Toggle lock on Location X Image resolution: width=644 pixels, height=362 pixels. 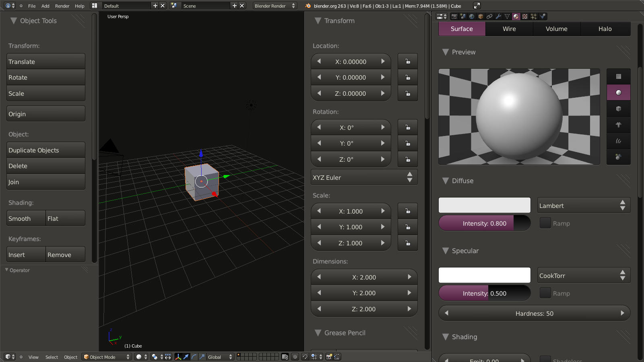[x=408, y=62]
